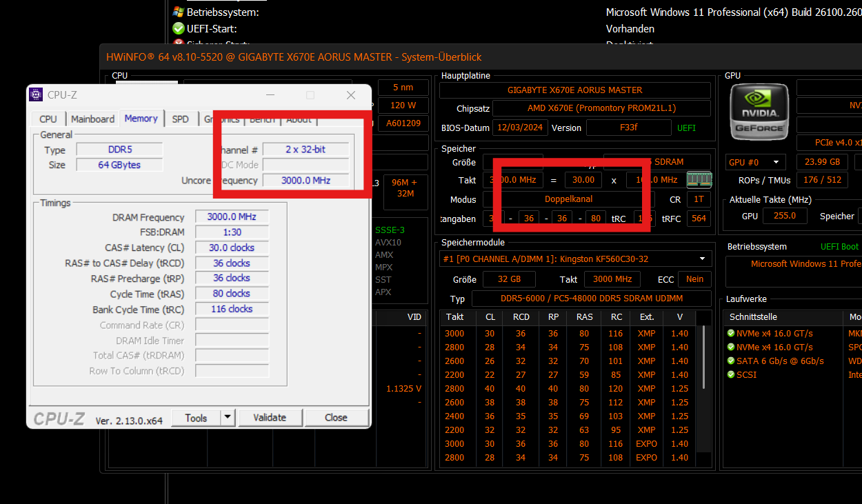Click the DRAM Frequency 3000.0 MHz value
The height and width of the screenshot is (504, 862).
click(x=232, y=216)
